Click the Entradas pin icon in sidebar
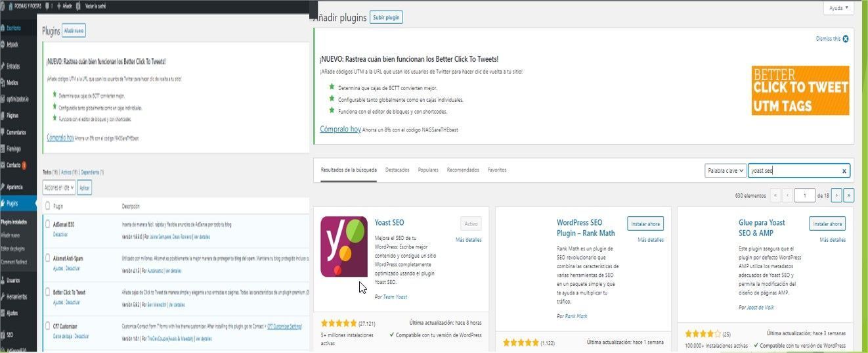This screenshot has height=353, width=868. pyautogui.click(x=3, y=66)
